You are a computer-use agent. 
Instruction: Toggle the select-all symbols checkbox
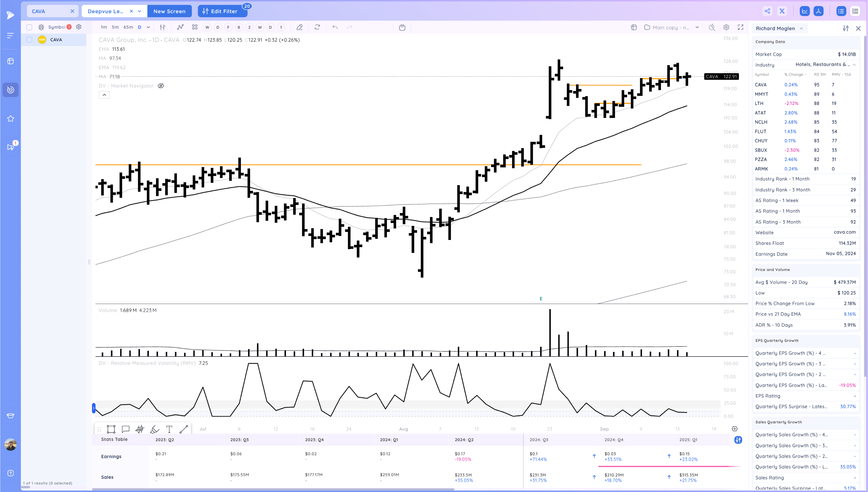tap(29, 27)
